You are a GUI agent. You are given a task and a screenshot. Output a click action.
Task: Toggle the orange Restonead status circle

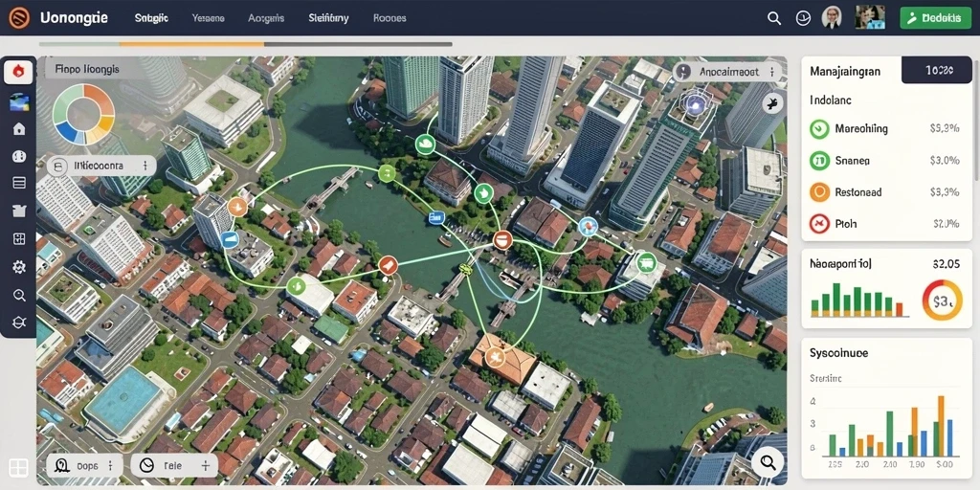click(x=819, y=192)
